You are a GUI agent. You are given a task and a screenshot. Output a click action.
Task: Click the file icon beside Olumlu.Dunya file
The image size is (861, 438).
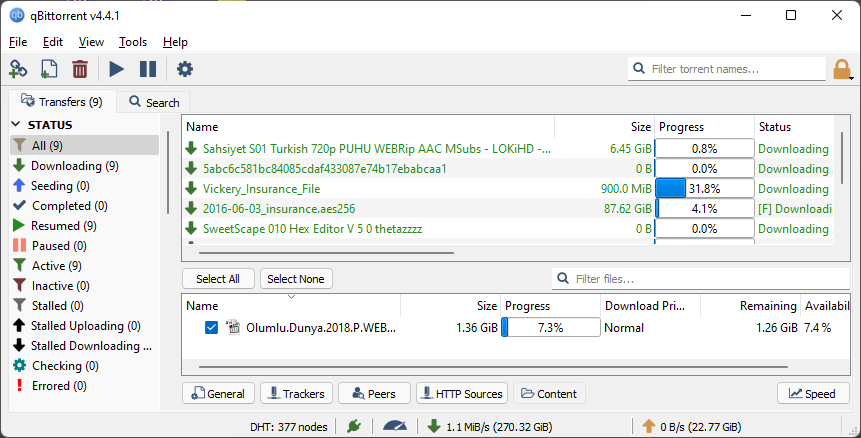233,328
